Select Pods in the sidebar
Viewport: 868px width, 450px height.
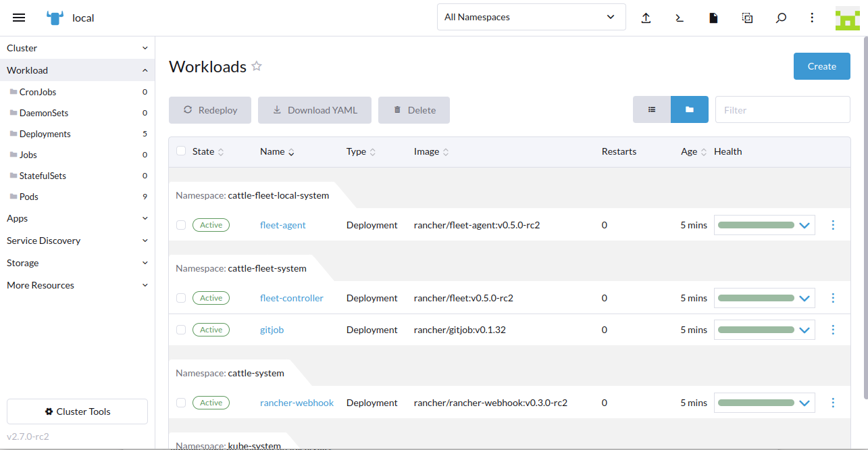[29, 197]
